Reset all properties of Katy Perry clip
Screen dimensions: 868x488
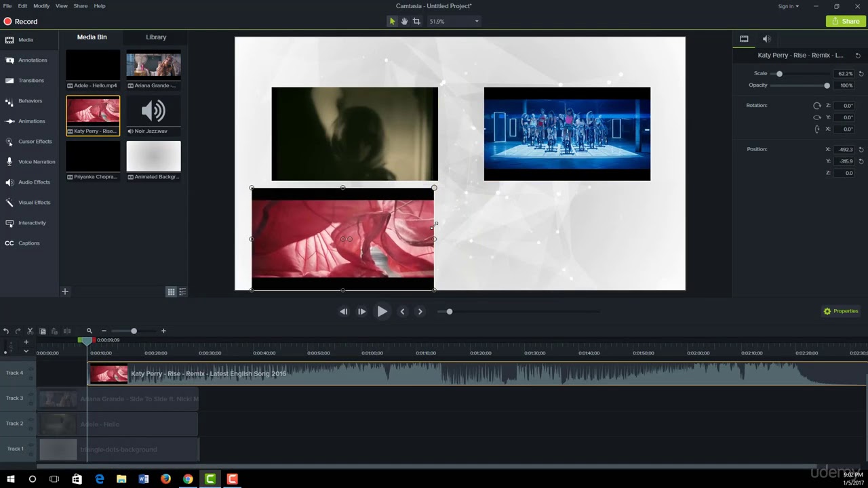pyautogui.click(x=858, y=56)
